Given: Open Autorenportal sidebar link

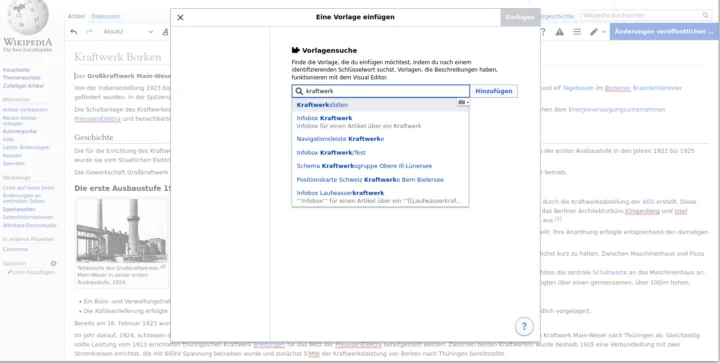Looking at the screenshot, I should pos(20,131).
